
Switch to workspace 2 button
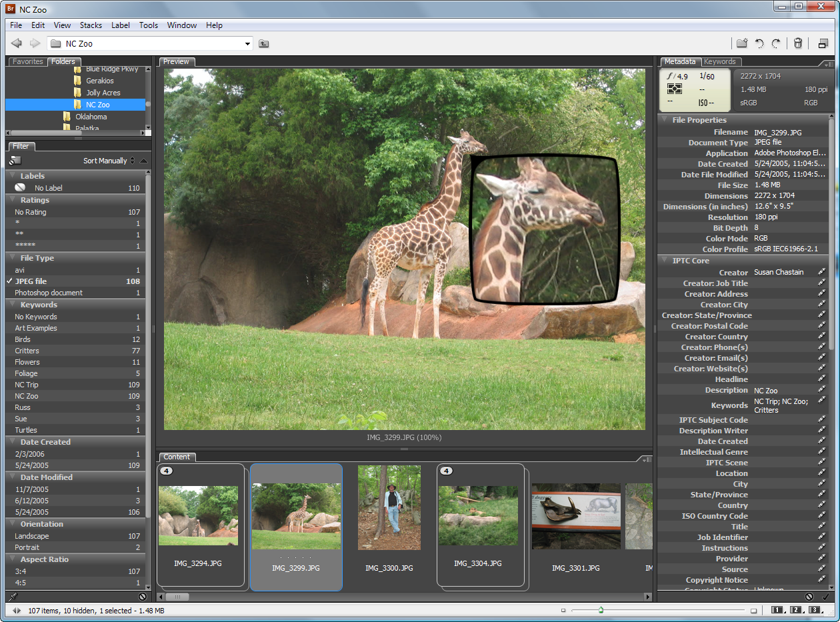pos(796,610)
